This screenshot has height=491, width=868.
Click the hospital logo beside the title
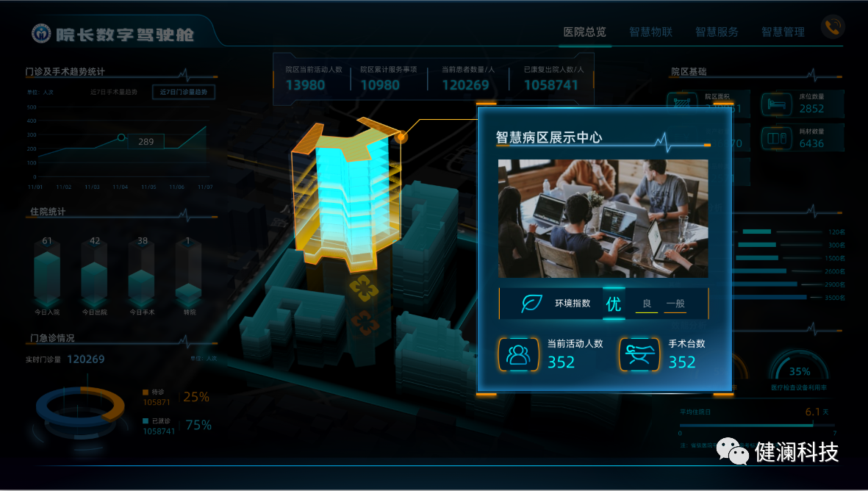click(x=41, y=34)
